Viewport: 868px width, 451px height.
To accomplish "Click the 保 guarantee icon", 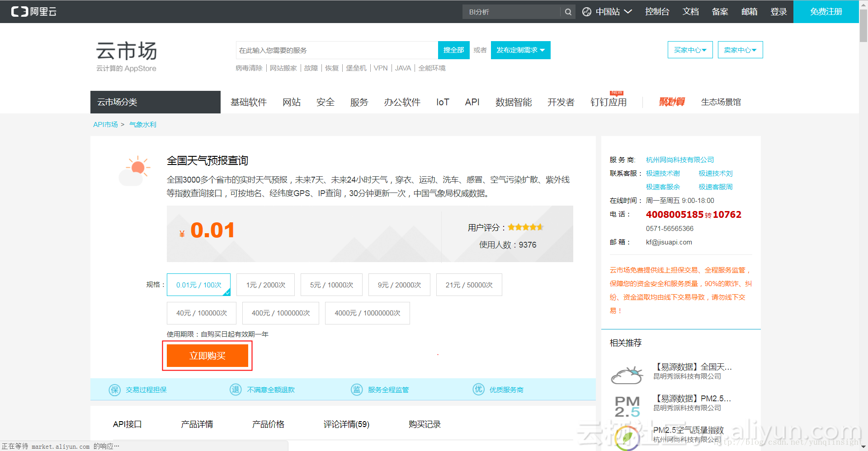I will 115,390.
